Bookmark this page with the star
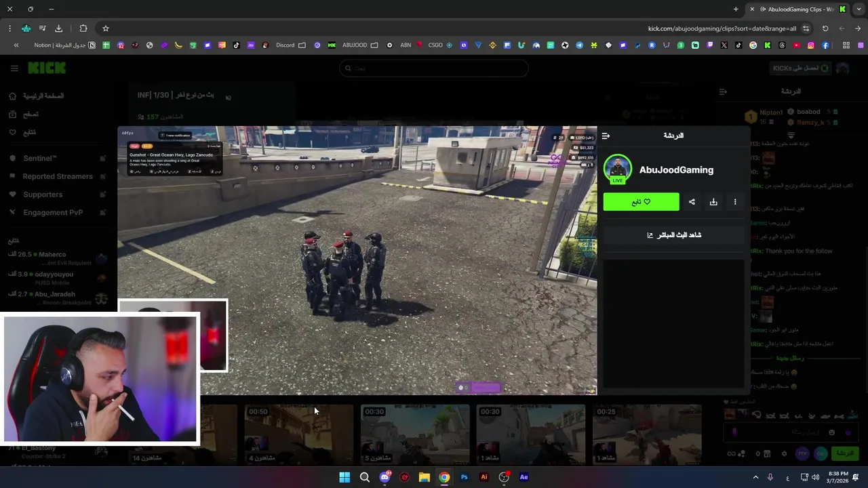This screenshot has width=868, height=488. [x=106, y=28]
